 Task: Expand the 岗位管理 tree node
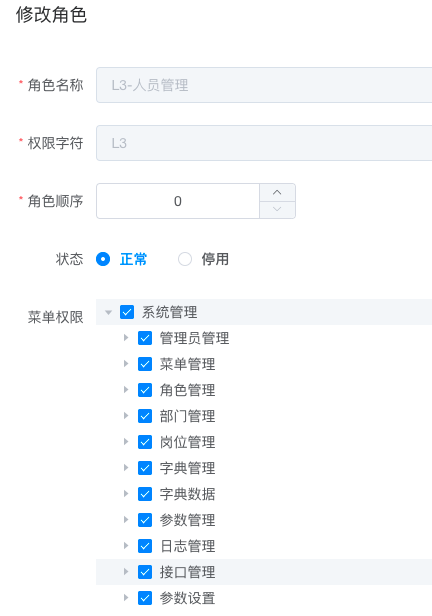click(x=126, y=442)
